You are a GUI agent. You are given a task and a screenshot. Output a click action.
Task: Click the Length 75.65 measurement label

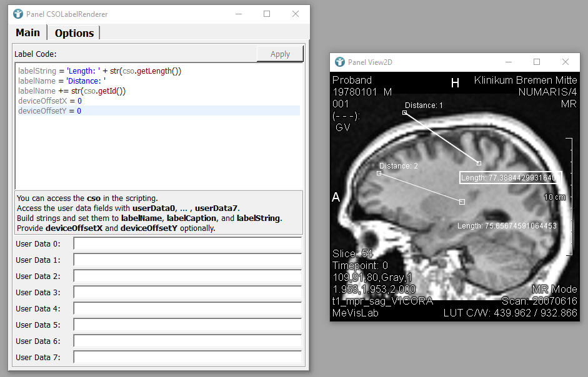click(507, 226)
